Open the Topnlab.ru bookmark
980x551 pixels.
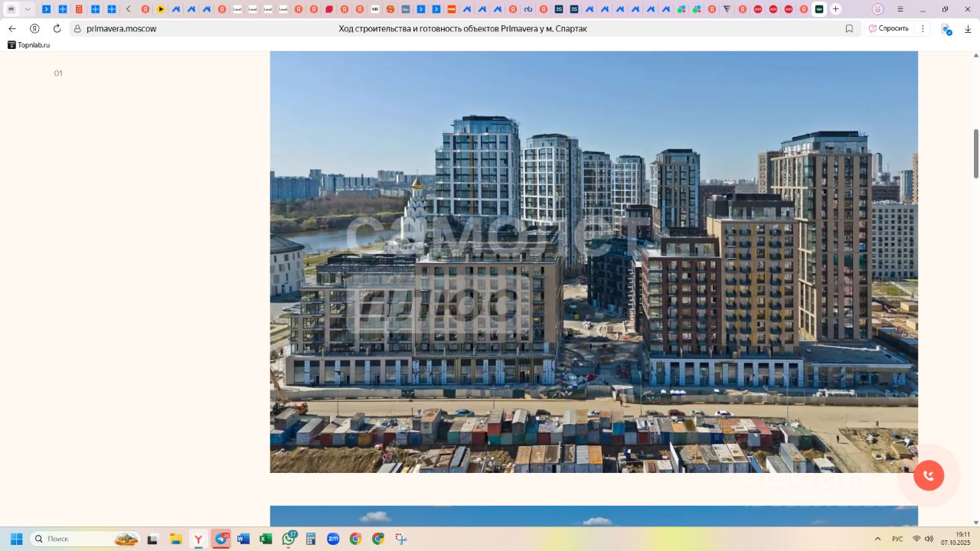(29, 45)
